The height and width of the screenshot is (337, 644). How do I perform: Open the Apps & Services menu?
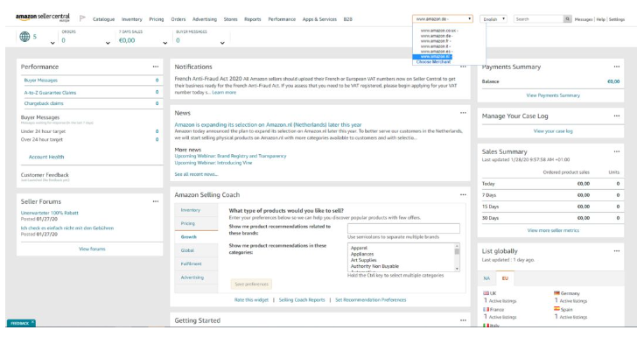[x=319, y=19]
